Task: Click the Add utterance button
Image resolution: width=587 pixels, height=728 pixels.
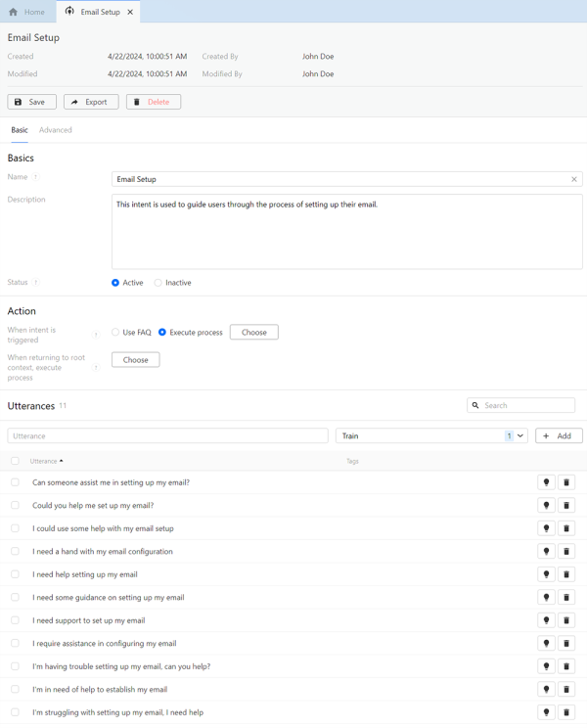Action: click(559, 436)
